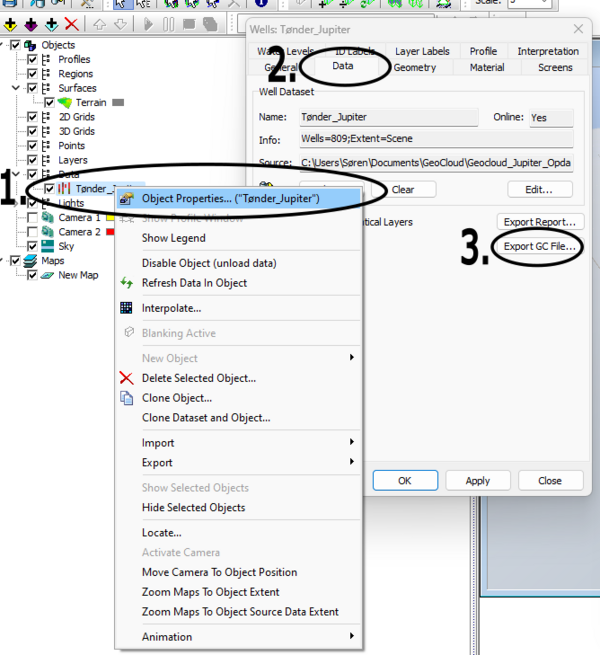This screenshot has height=655, width=600.
Task: Click the OK button
Action: [x=405, y=480]
